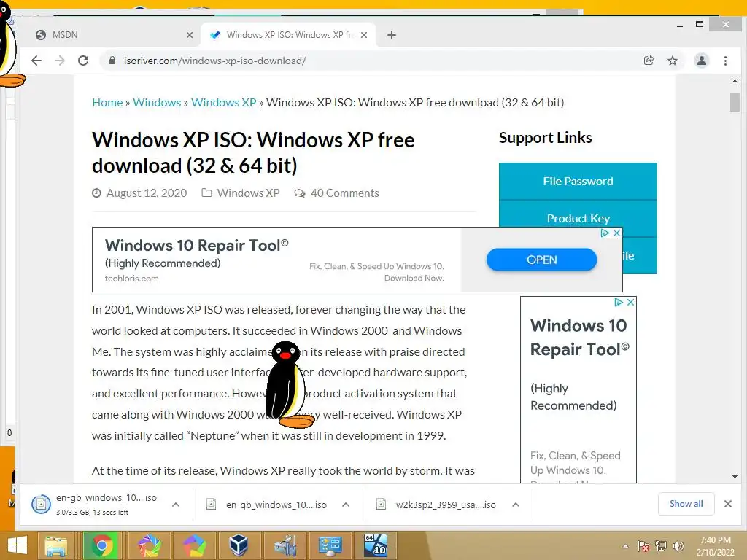Viewport: 747px width, 560px height.
Task: Expand options for downloading en-gb_windows_10 iso
Action: point(176,505)
